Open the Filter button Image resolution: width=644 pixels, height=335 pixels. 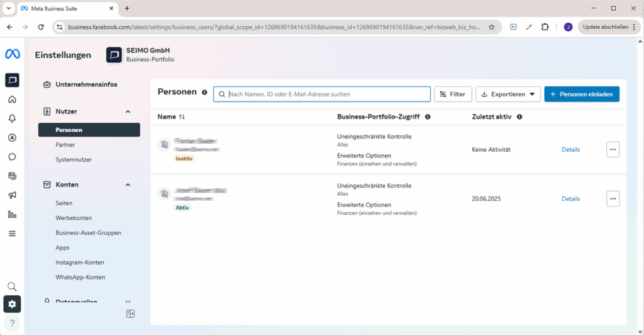(453, 94)
